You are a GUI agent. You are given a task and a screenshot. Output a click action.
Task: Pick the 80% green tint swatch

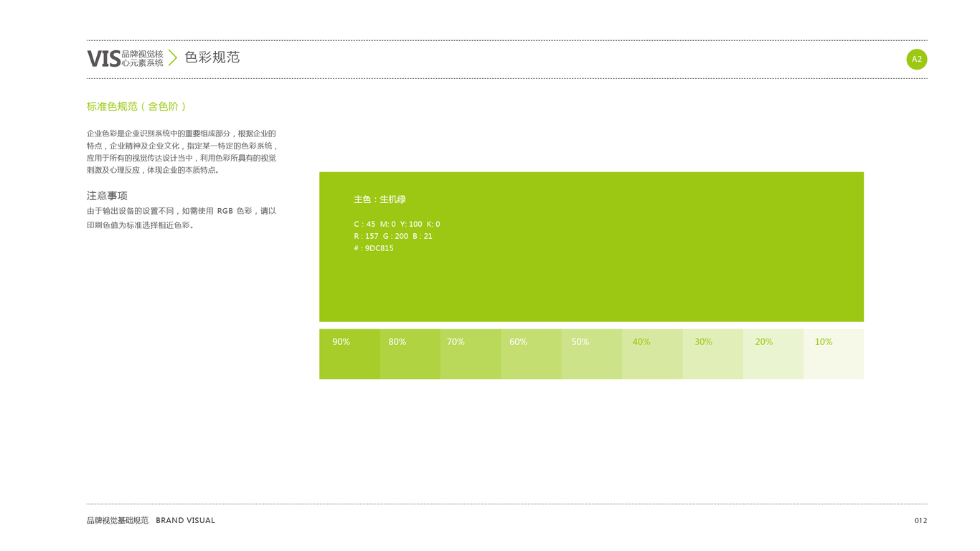pos(410,354)
